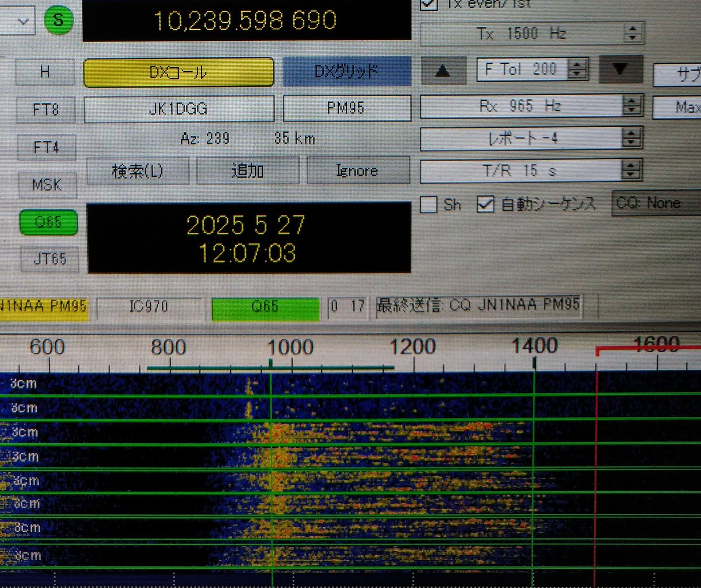
Task: Click 600 on the waterfall frequency scale
Action: click(47, 347)
